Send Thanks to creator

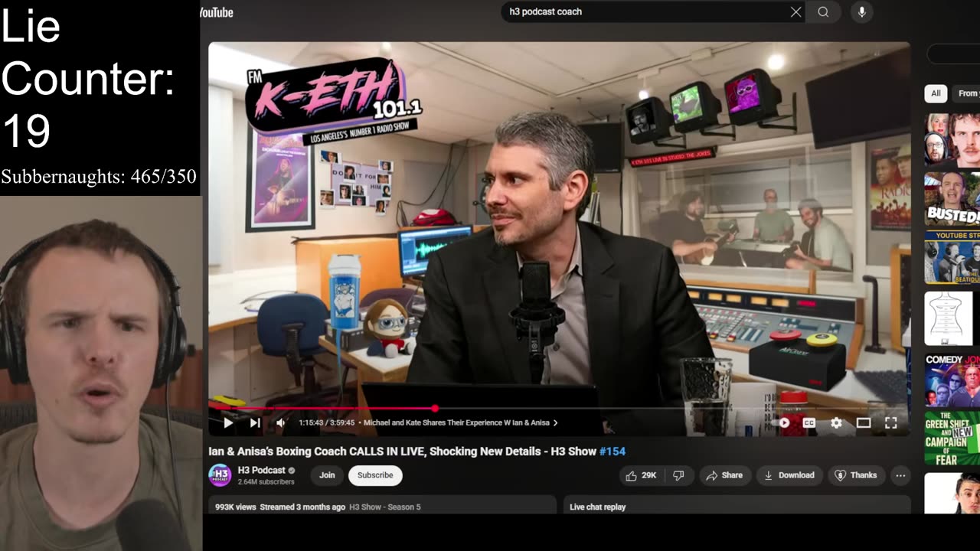pos(856,475)
